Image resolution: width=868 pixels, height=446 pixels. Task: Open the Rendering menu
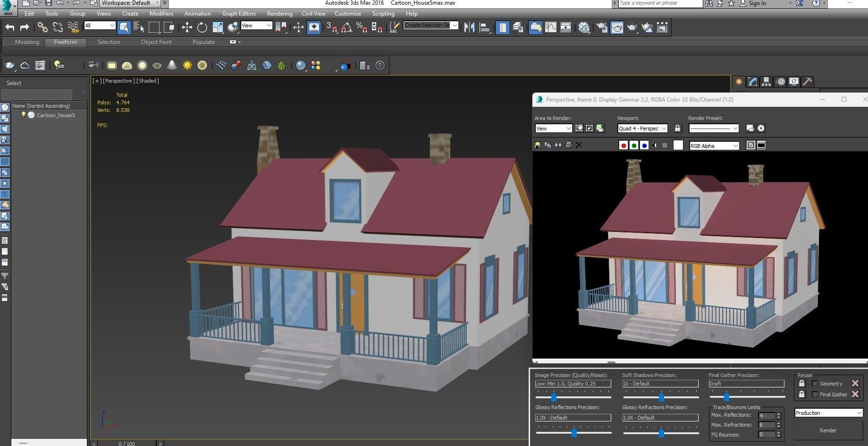coord(279,14)
